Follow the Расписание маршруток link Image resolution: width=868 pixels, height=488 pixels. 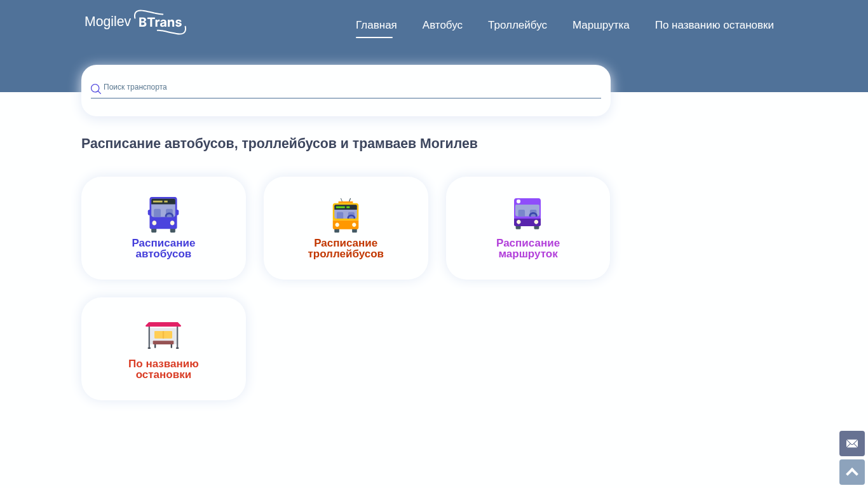tap(527, 248)
